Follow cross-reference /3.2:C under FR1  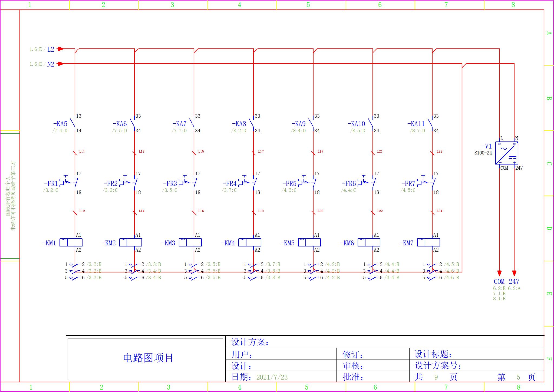tap(51, 190)
